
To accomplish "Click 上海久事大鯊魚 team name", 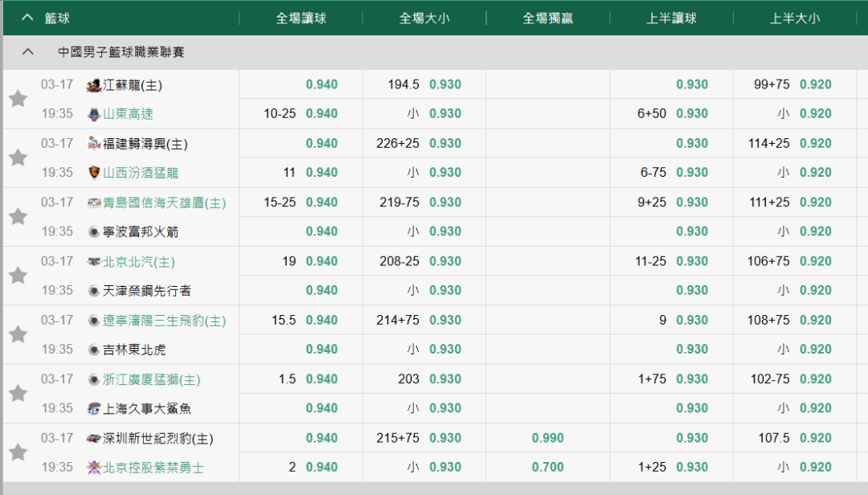I will point(147,409).
